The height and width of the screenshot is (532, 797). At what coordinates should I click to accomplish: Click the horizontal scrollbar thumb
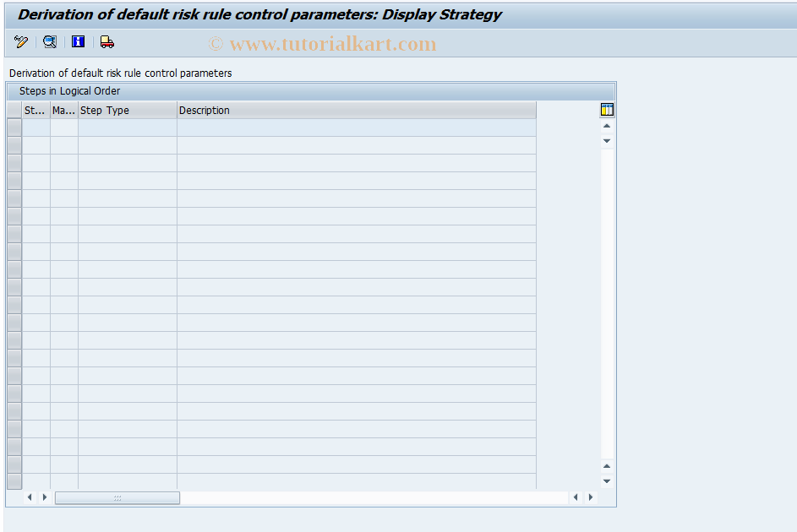[x=117, y=498]
